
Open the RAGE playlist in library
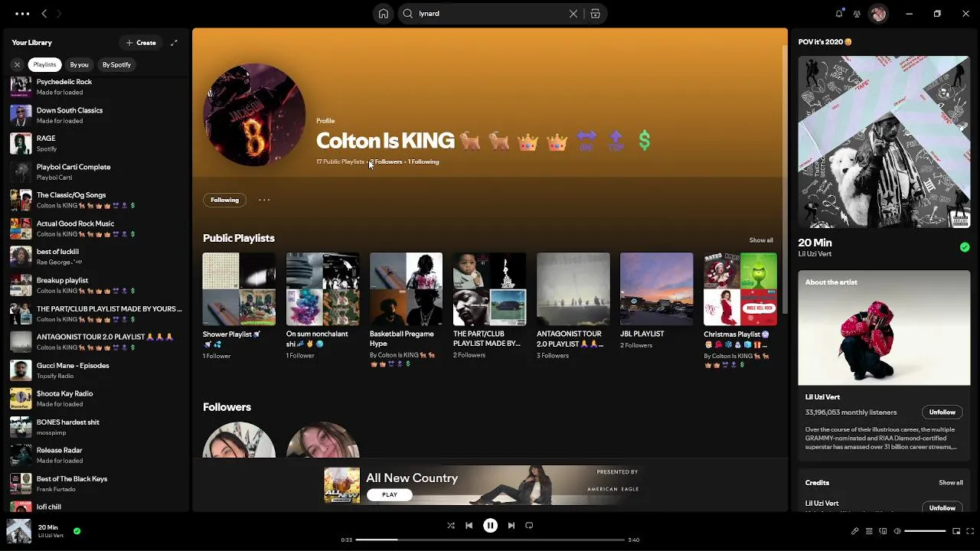tap(96, 143)
